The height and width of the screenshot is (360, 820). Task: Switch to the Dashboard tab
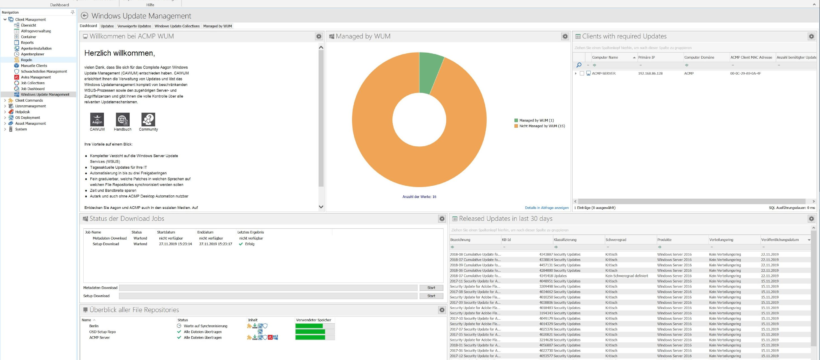(x=88, y=26)
